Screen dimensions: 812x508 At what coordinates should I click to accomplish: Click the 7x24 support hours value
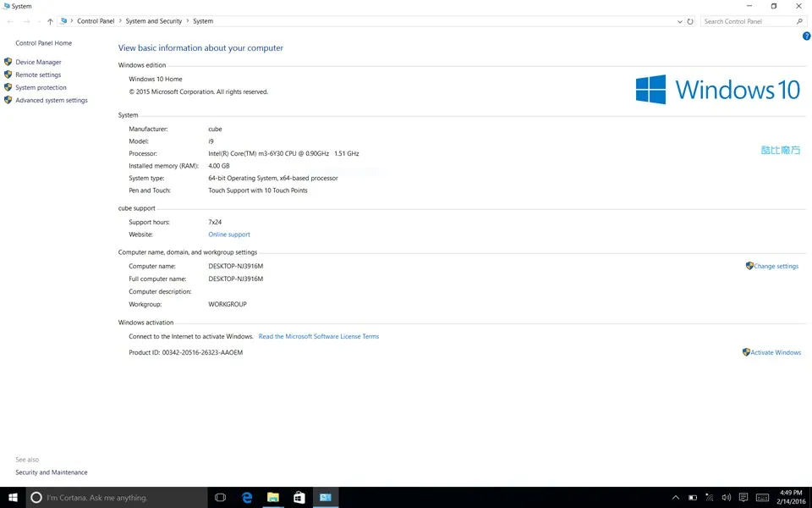click(215, 222)
